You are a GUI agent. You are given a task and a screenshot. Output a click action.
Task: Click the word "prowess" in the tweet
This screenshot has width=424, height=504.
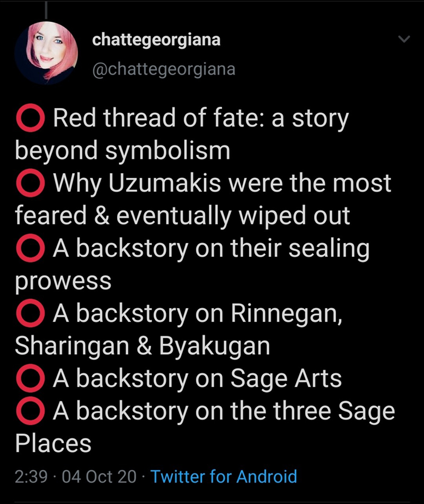[x=63, y=282]
